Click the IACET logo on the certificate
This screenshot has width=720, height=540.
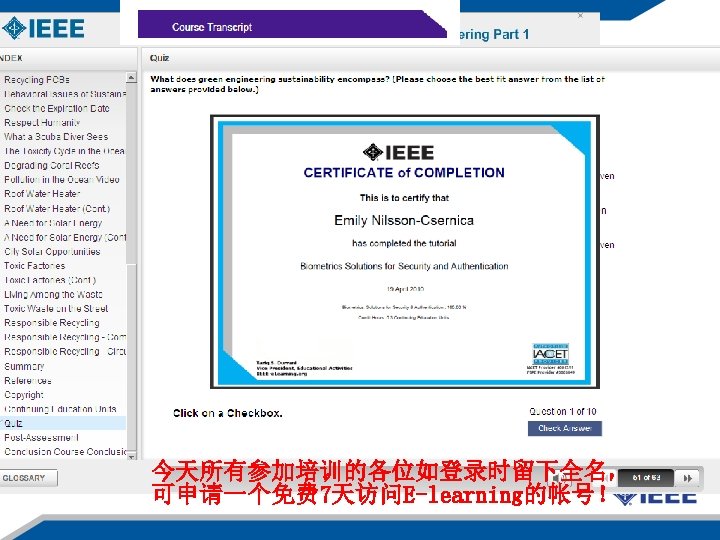point(551,354)
